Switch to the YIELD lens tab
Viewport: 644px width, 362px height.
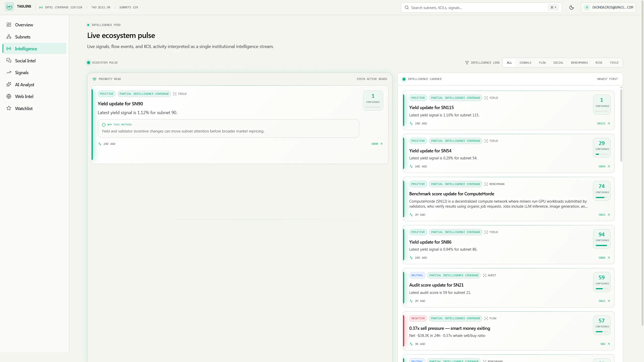click(614, 63)
